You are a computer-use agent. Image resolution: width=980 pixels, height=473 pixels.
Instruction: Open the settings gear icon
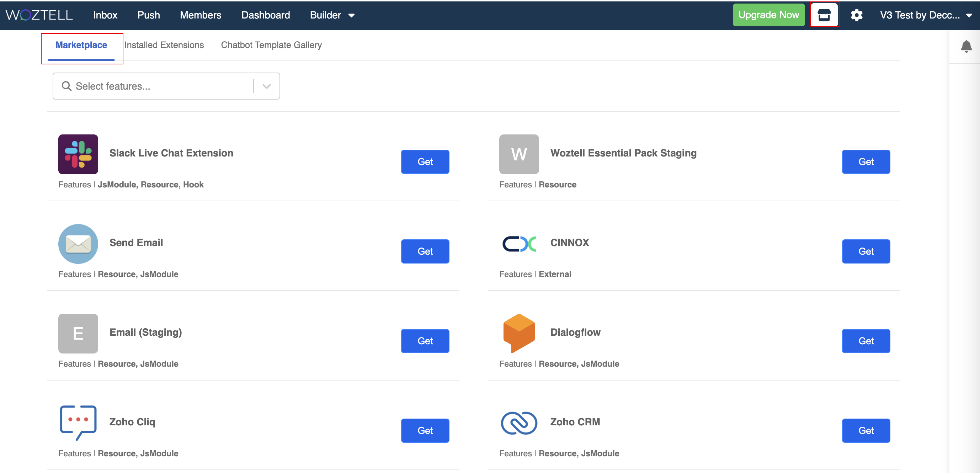pos(856,15)
